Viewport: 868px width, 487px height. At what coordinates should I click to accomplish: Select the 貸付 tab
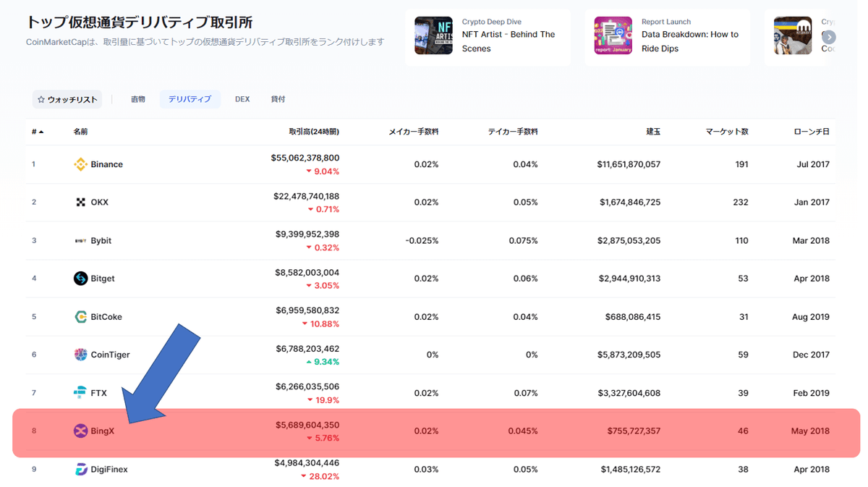pos(278,99)
